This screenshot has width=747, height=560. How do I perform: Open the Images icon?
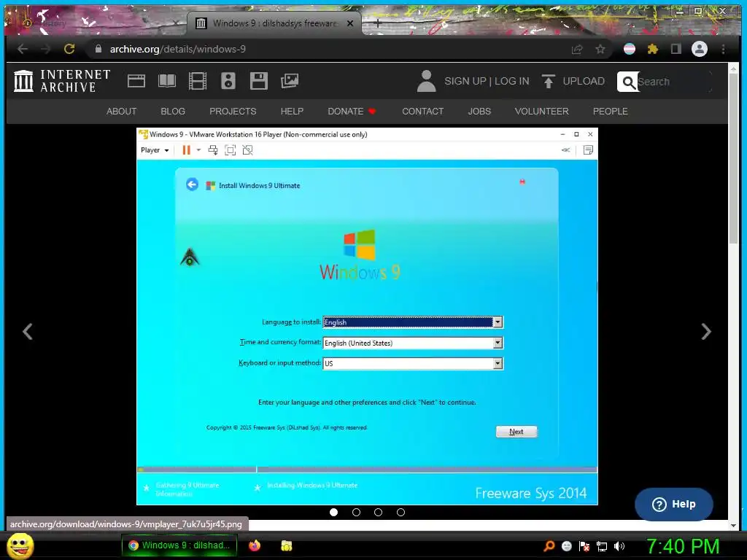289,81
